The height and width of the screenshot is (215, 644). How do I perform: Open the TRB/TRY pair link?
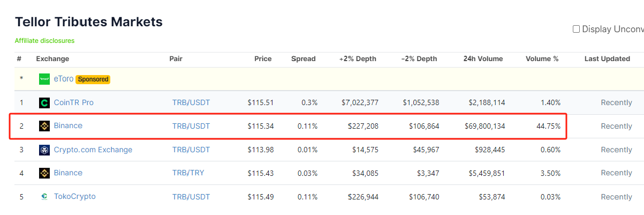188,173
